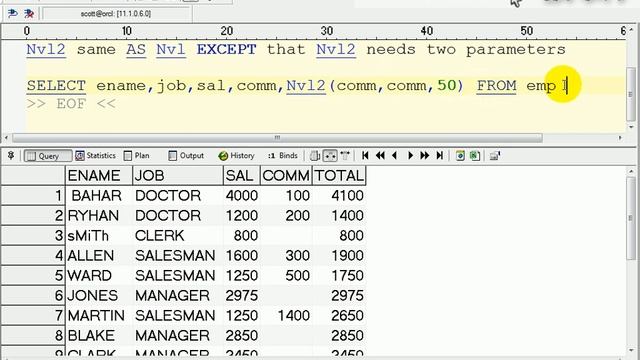Select row number 1 header
This screenshot has width=640, height=360.
pos(33,196)
